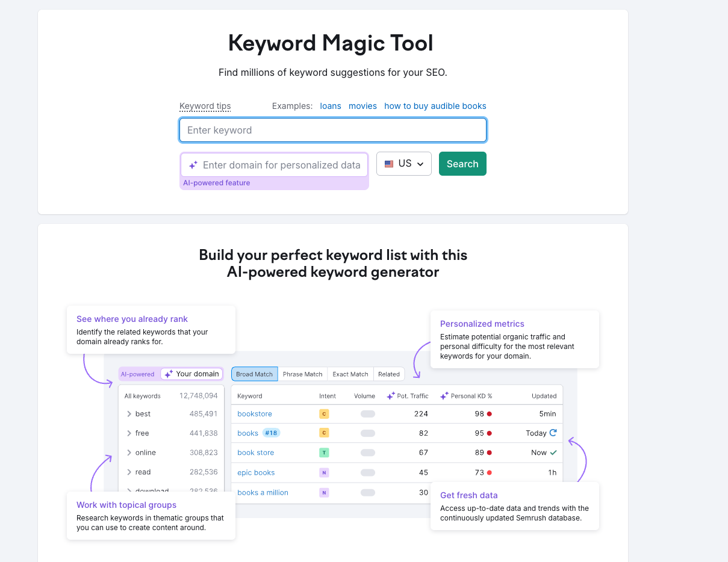Viewport: 728px width, 562px height.
Task: Open the 'book store' keyword link
Action: click(x=255, y=452)
